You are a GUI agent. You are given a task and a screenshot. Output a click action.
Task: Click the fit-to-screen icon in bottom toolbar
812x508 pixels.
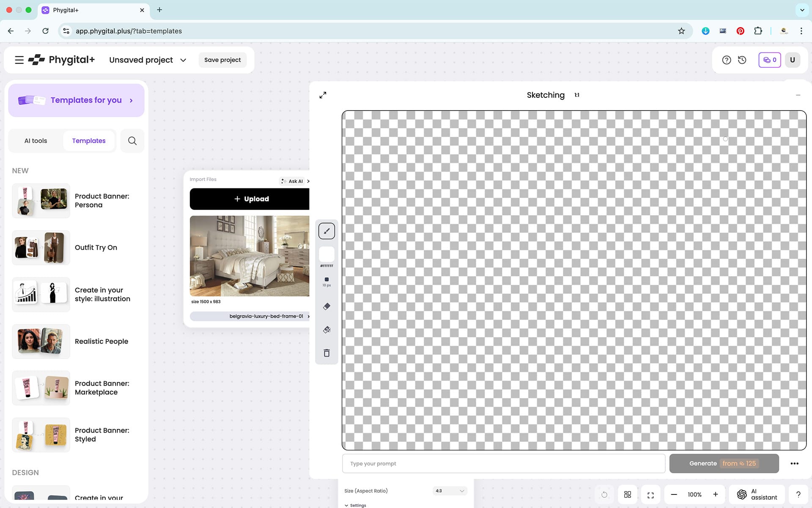650,494
